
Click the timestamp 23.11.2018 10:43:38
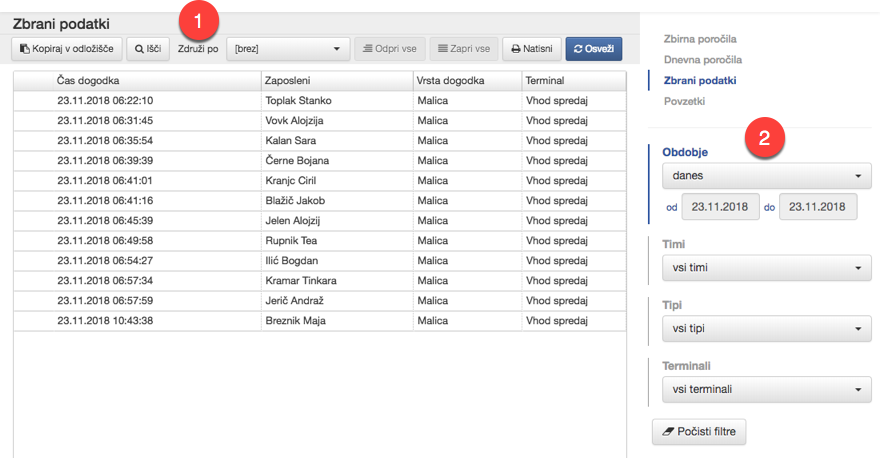click(x=105, y=320)
